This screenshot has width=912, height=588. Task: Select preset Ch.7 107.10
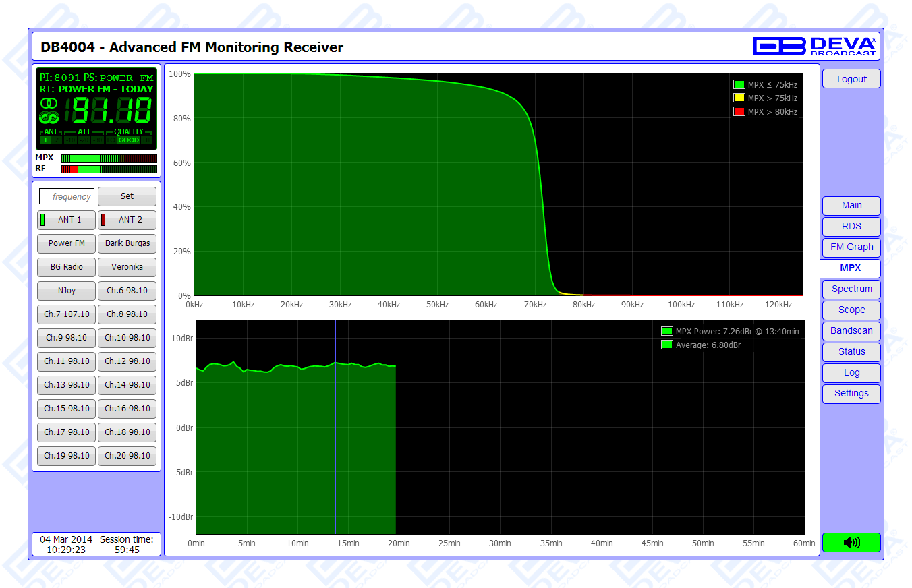66,314
